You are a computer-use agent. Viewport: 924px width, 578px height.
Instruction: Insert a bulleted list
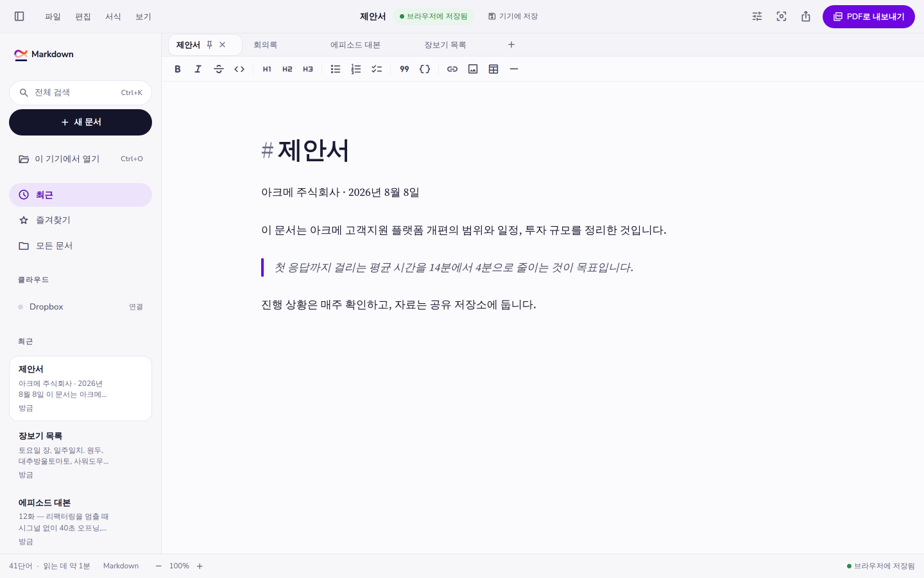tap(336, 69)
